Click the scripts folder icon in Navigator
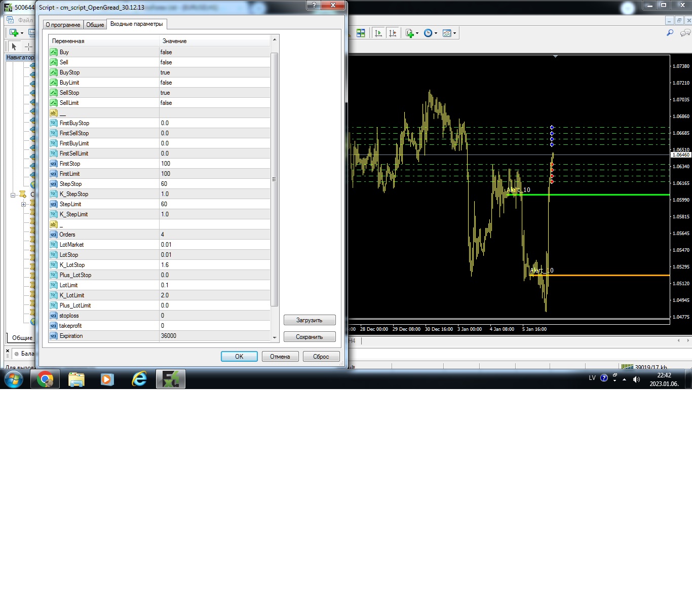Image resolution: width=692 pixels, height=616 pixels. point(22,195)
